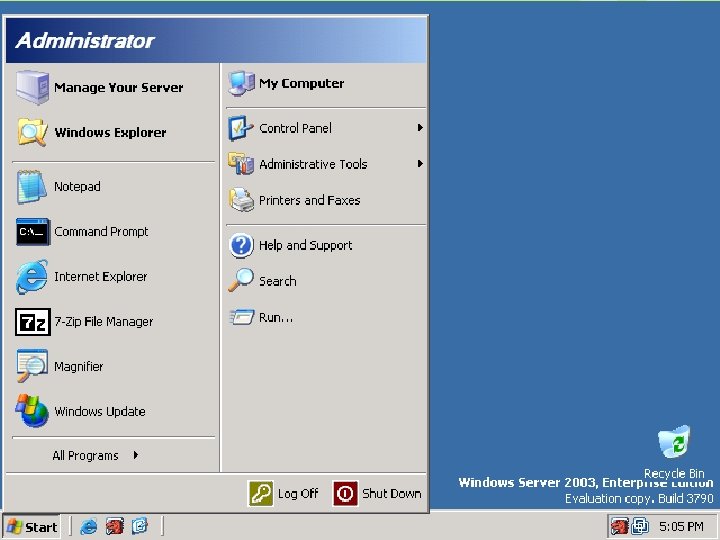Launch Internet Explorer from Quick Launch bar
This screenshot has height=540, width=720.
(x=89, y=526)
